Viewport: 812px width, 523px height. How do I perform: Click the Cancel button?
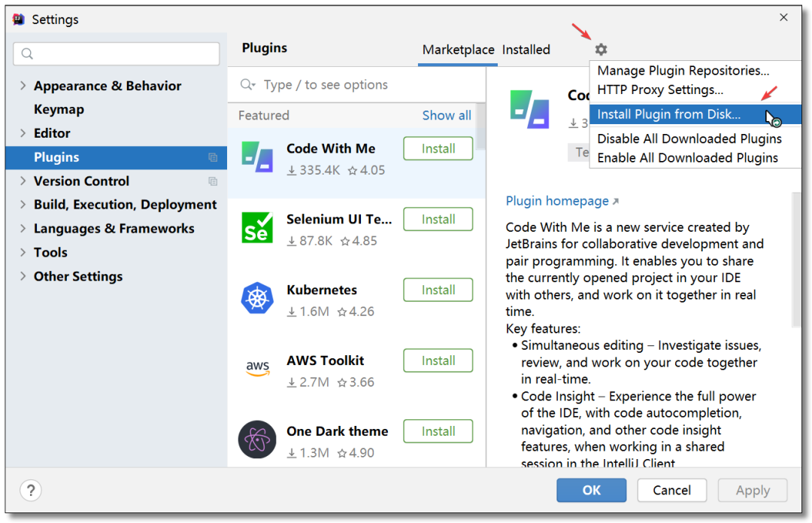671,490
